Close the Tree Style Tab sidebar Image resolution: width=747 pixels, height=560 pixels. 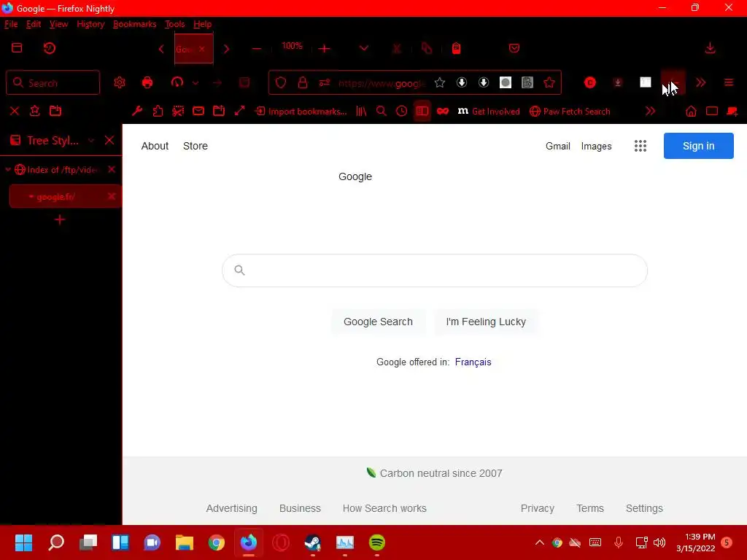point(109,140)
